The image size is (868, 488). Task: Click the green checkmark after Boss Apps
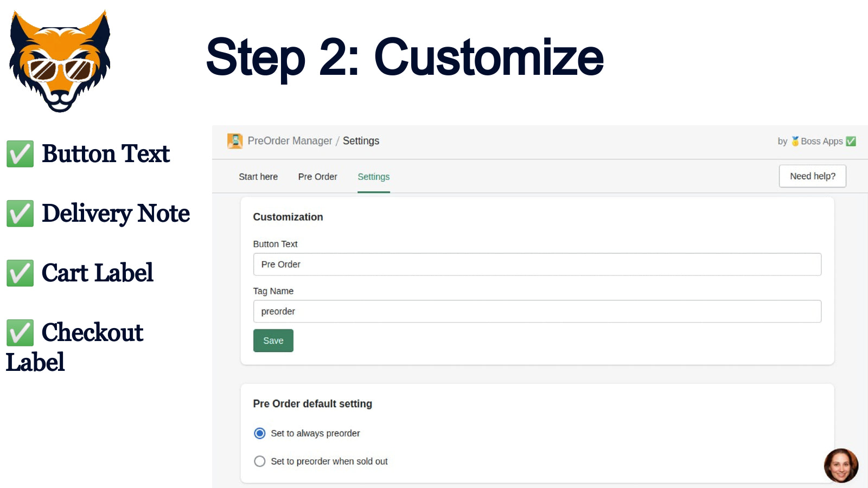tap(851, 141)
